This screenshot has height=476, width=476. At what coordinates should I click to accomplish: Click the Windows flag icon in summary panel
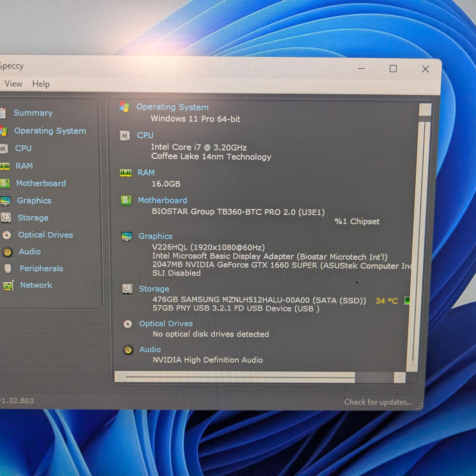124,107
